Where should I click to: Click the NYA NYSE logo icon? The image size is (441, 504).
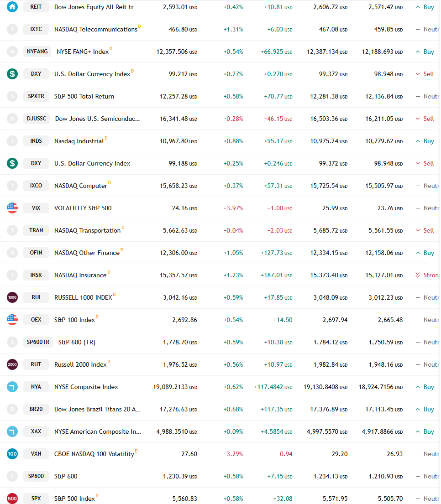[x=12, y=387]
